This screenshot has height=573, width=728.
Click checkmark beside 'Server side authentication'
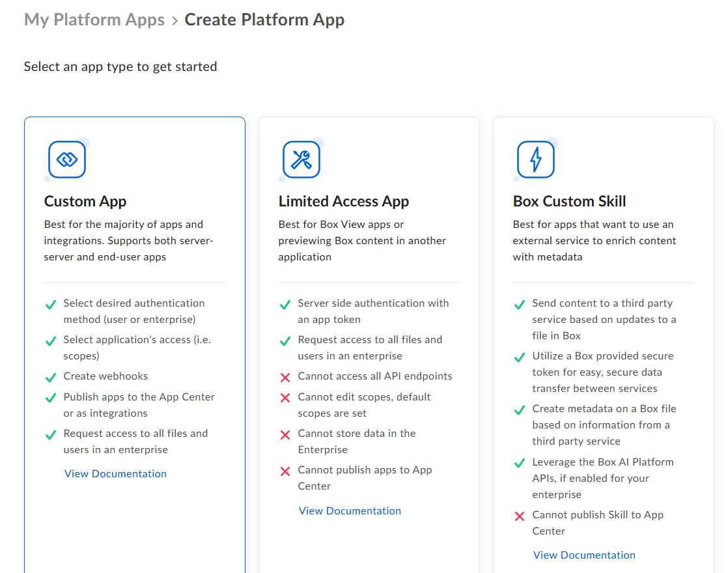286,305
